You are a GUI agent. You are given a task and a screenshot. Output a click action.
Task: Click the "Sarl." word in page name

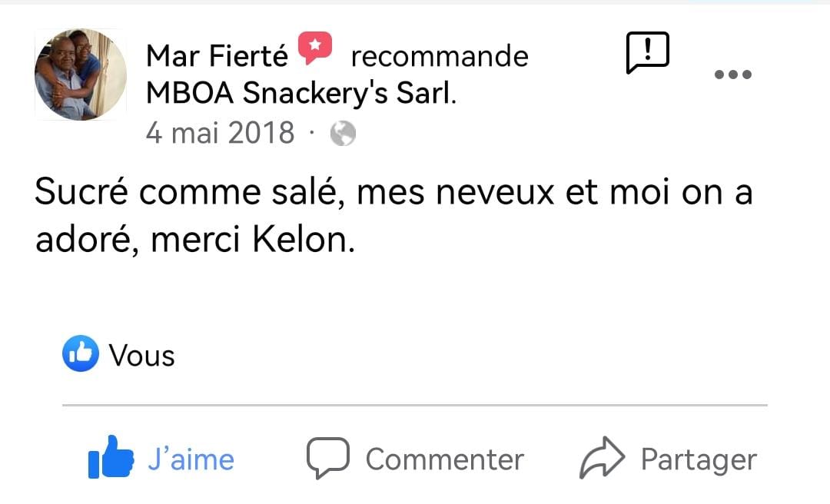(425, 94)
